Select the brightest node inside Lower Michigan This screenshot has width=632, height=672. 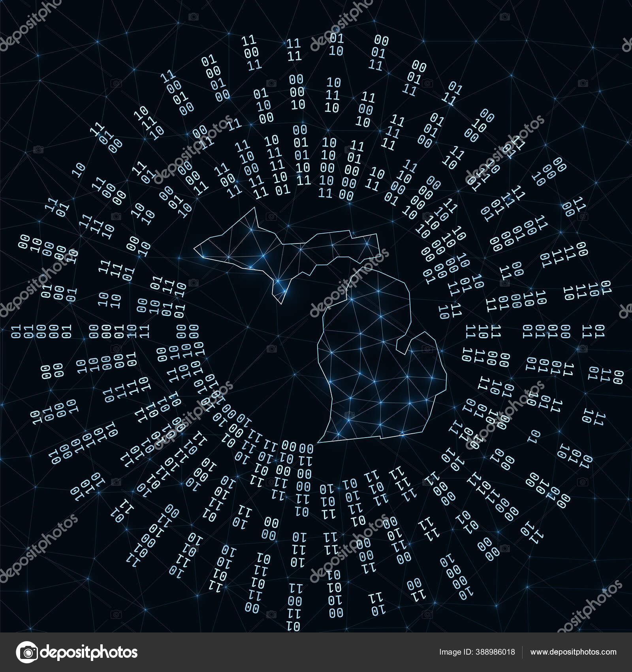point(408,377)
